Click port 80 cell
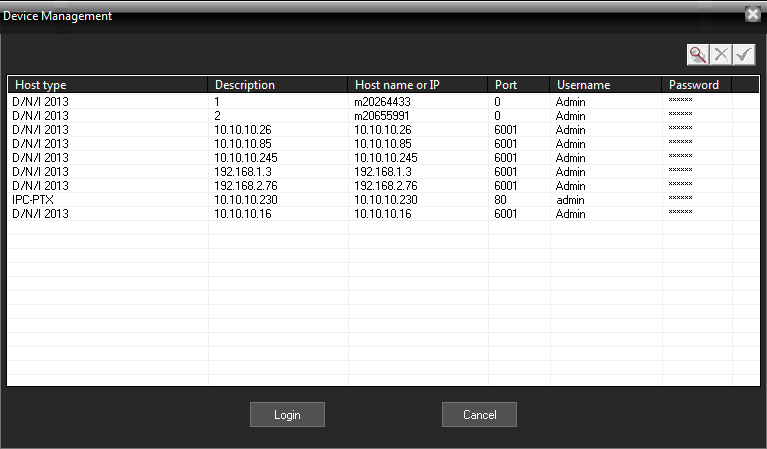This screenshot has height=449, width=767. point(500,200)
